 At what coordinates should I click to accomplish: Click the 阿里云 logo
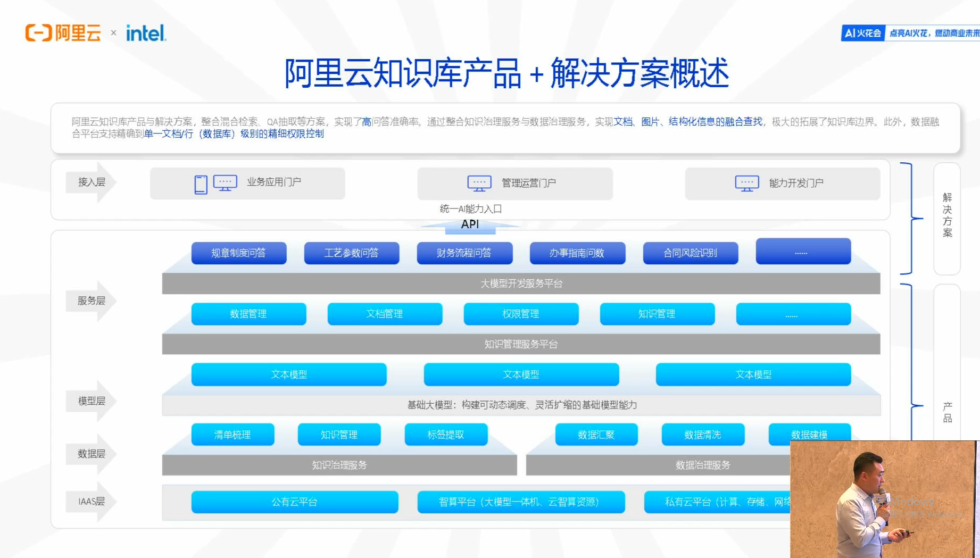coord(62,33)
